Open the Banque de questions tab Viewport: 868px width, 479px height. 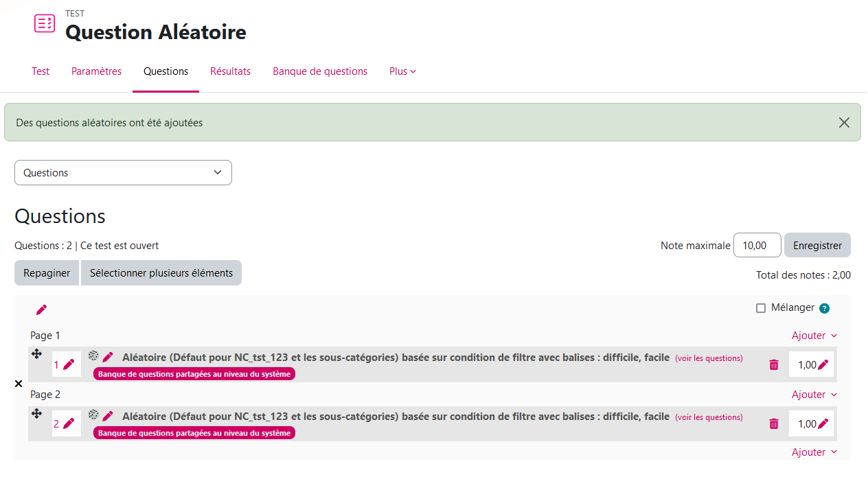[x=320, y=71]
